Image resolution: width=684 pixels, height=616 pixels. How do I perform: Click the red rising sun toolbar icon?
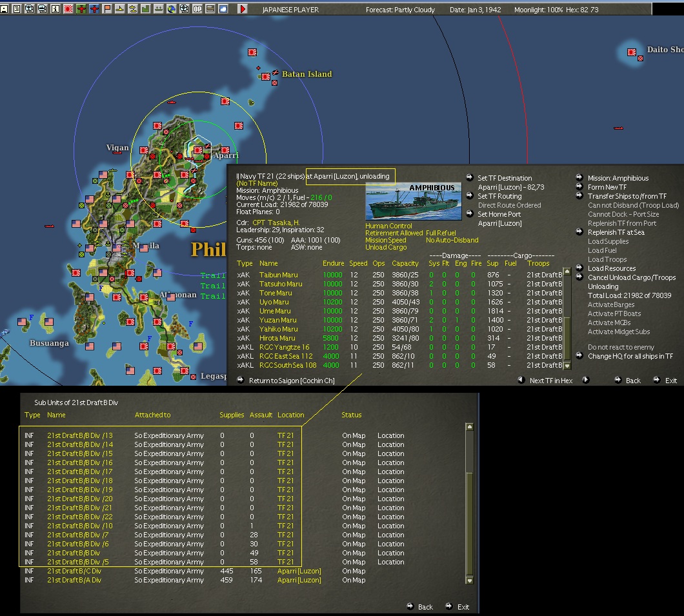[x=68, y=9]
